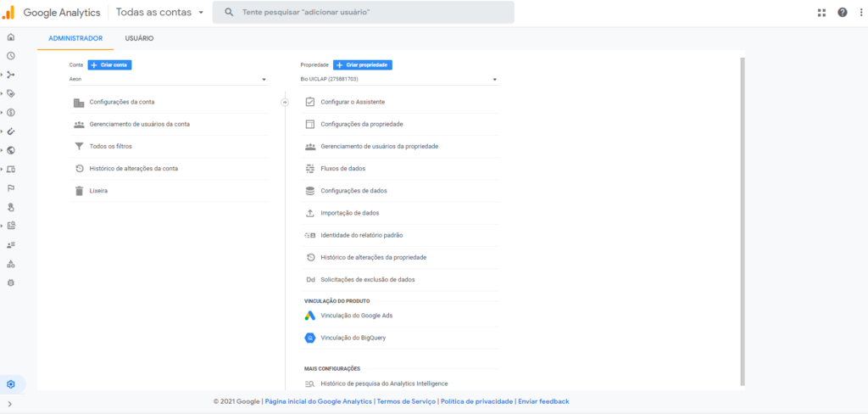Viewport: 868px width, 414px height.
Task: Expand the dollar sidebar item arrow
Action: [3, 113]
